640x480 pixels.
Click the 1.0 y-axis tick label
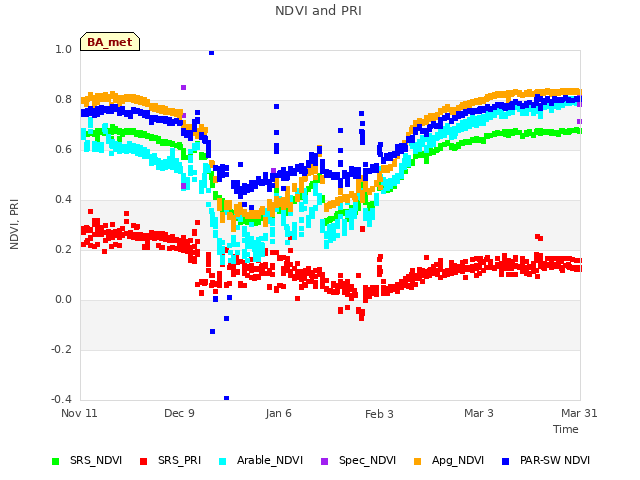point(63,49)
